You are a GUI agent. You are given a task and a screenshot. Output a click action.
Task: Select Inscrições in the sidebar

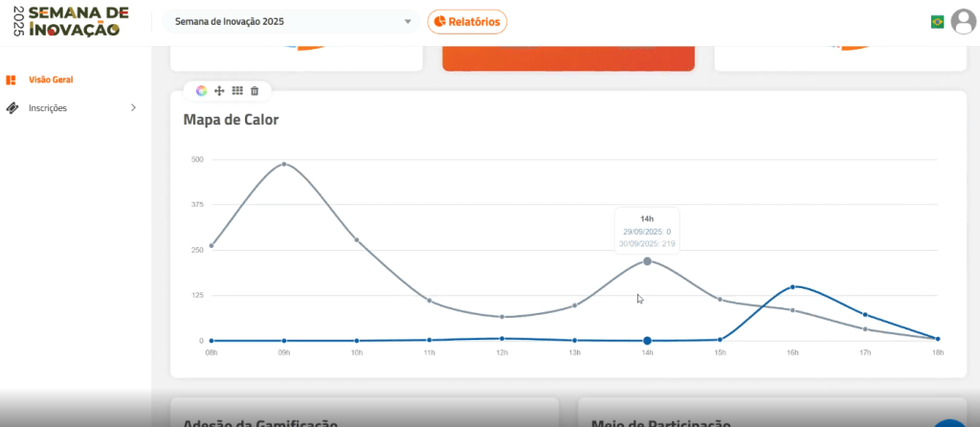tap(48, 108)
